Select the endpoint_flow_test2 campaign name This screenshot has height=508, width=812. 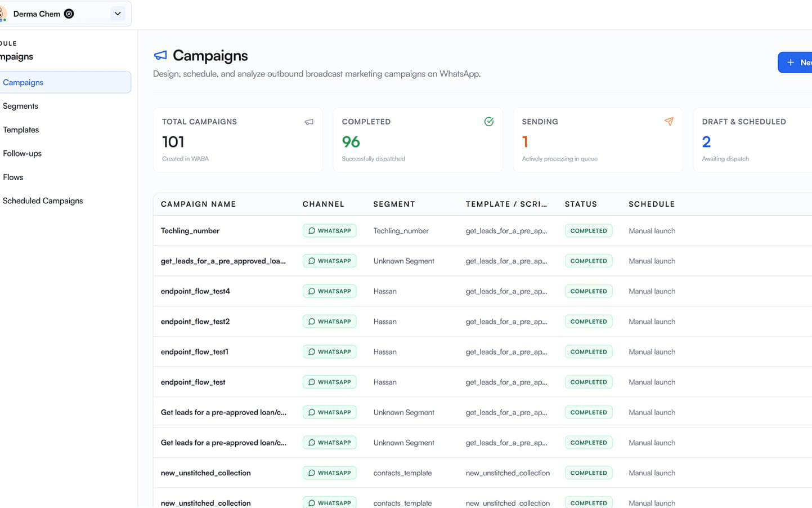[x=195, y=322]
